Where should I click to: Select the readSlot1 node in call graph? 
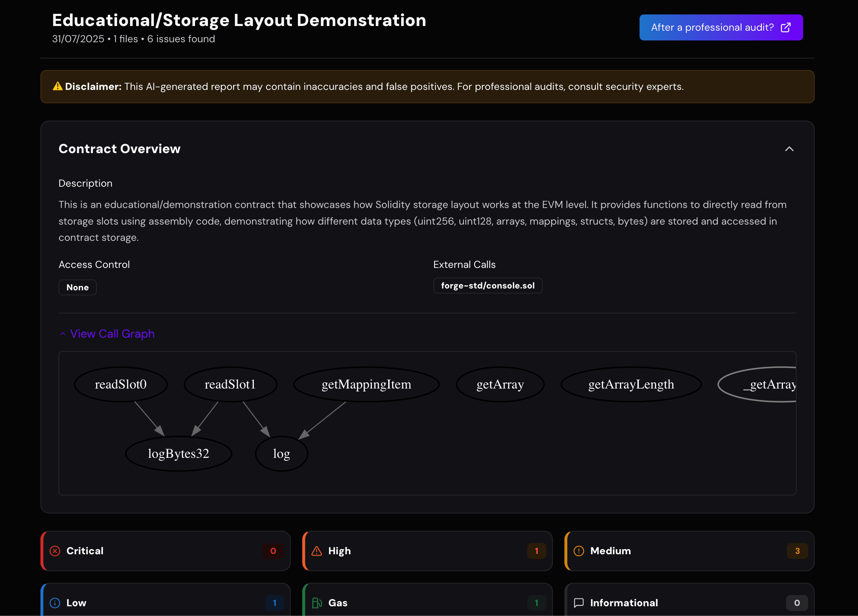click(x=230, y=384)
